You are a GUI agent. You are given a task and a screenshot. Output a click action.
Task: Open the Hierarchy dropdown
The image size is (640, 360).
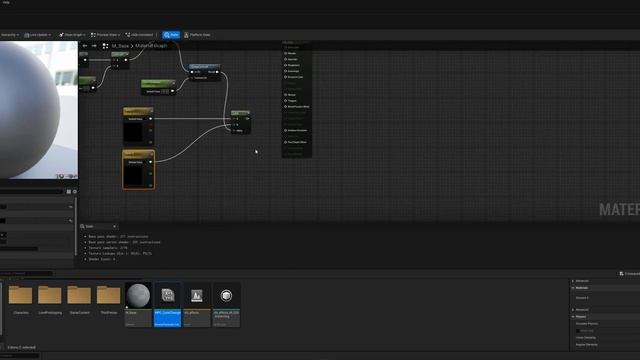[9, 35]
